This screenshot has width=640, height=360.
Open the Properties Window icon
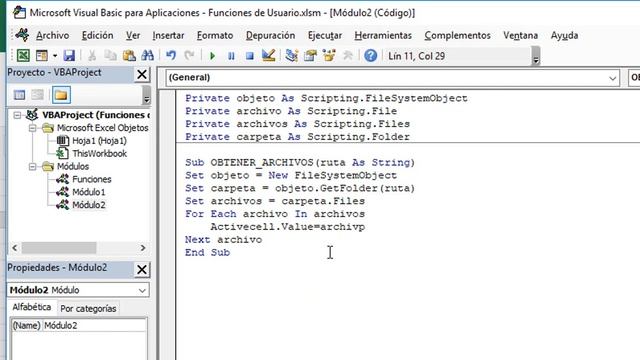point(310,56)
